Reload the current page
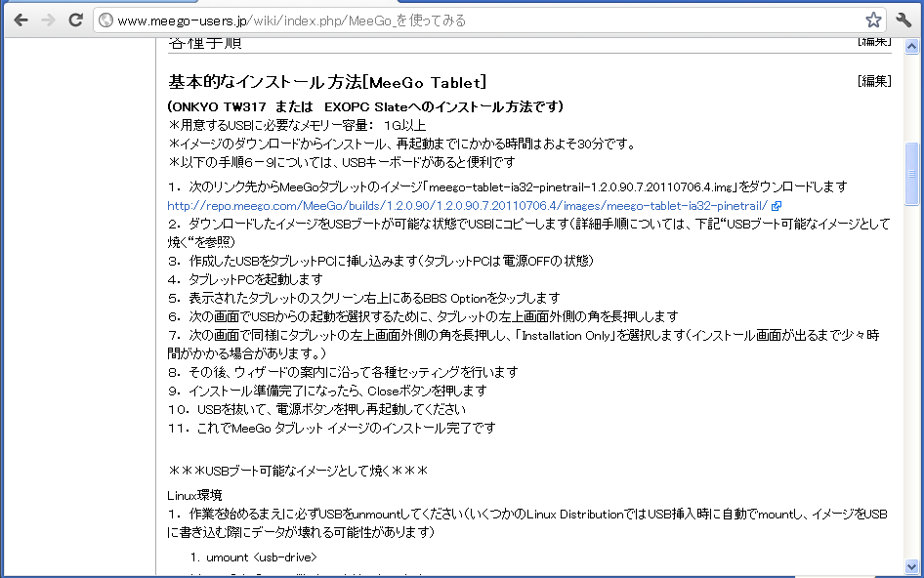The image size is (924, 578). (x=75, y=20)
